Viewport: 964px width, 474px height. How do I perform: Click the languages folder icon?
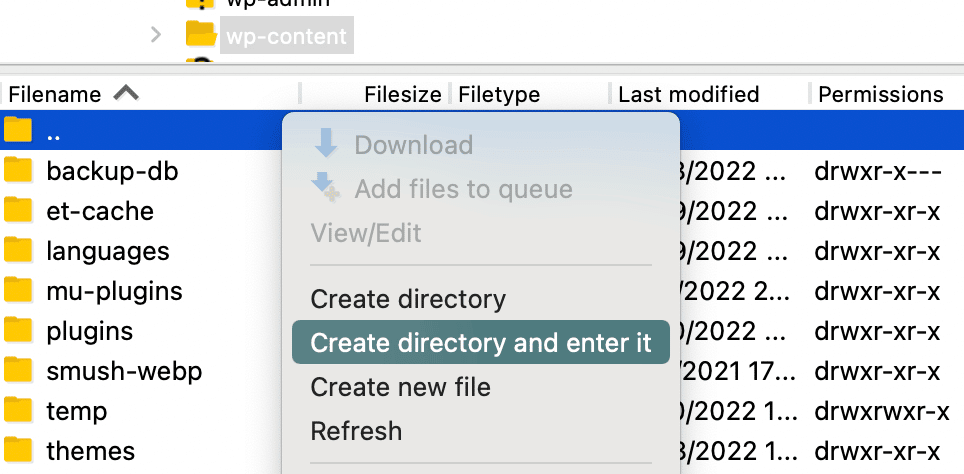click(x=18, y=251)
